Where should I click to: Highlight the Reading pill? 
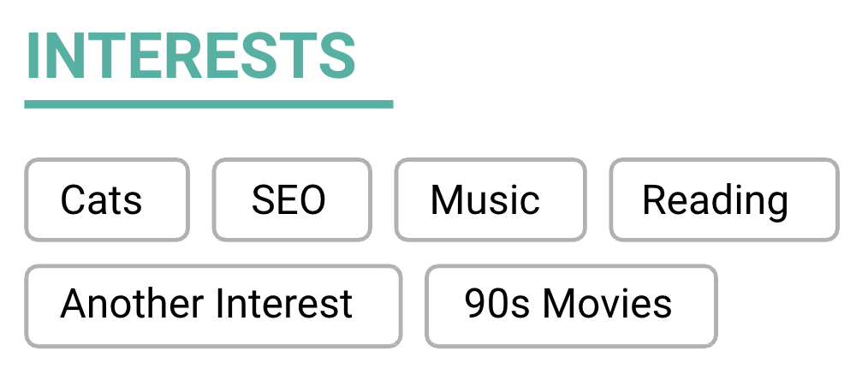723,200
